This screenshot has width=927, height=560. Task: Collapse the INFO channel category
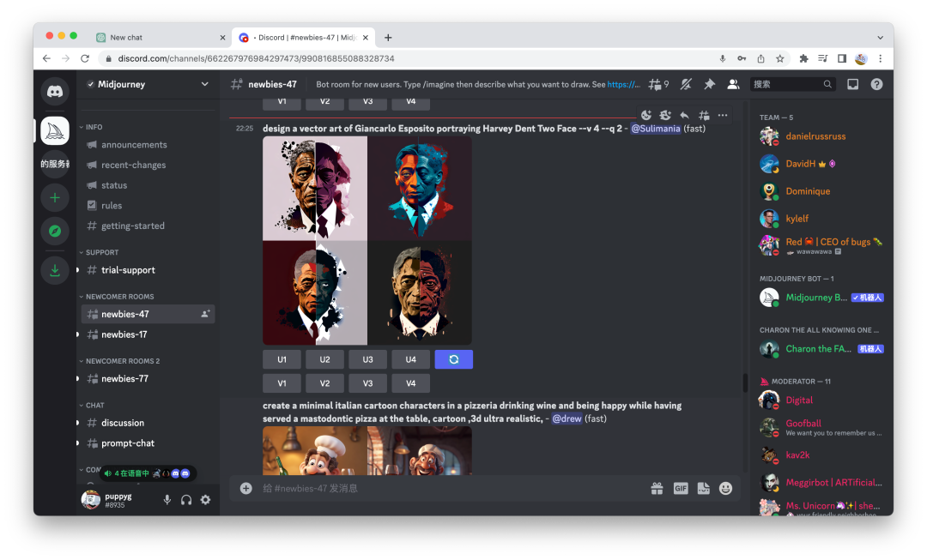click(94, 127)
